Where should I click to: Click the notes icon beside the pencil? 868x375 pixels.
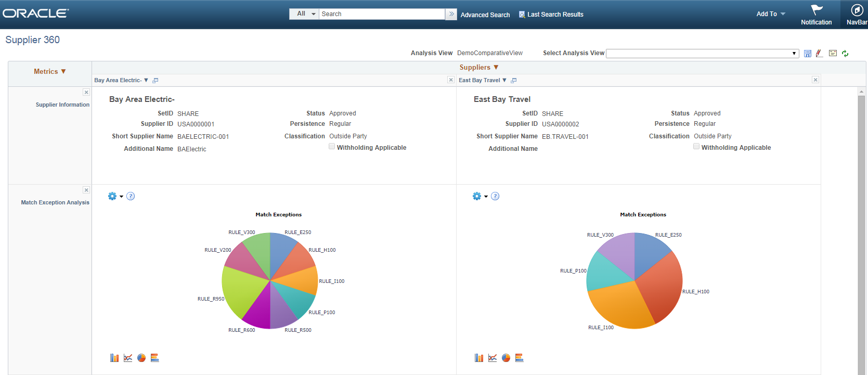click(833, 53)
